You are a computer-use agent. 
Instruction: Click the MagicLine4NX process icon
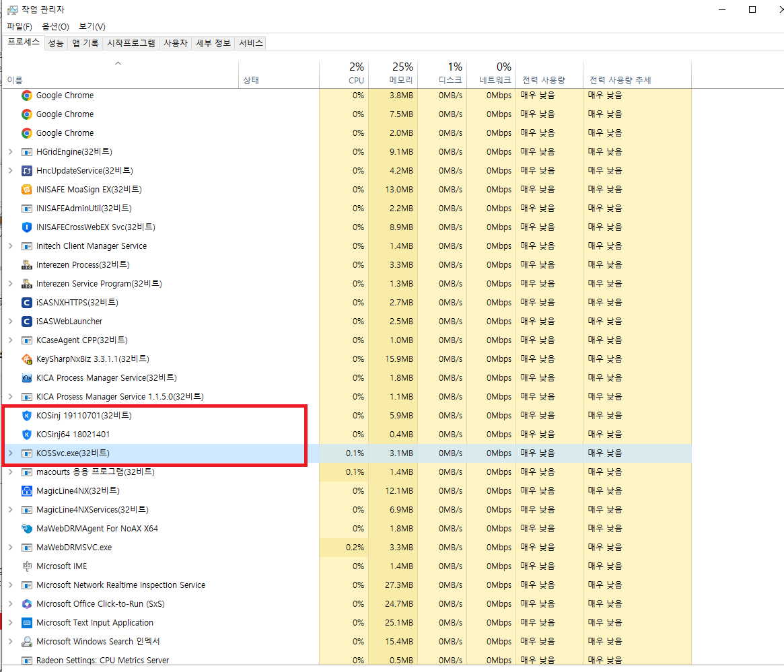tap(27, 490)
